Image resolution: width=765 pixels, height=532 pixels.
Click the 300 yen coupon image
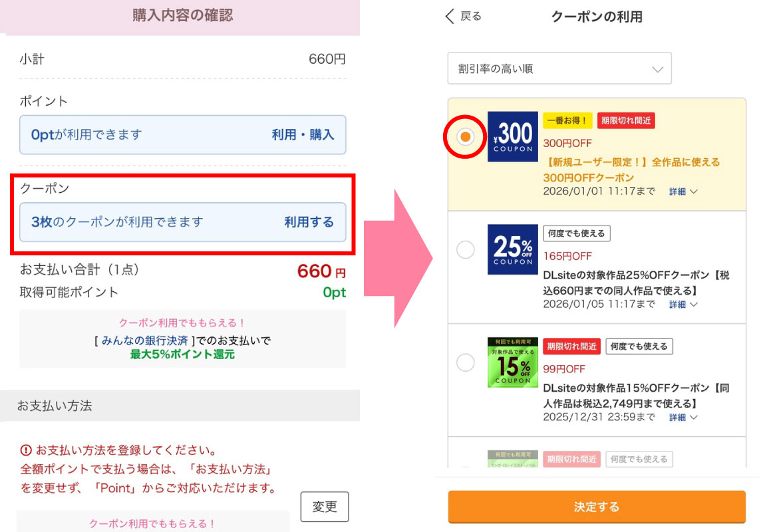tap(512, 136)
